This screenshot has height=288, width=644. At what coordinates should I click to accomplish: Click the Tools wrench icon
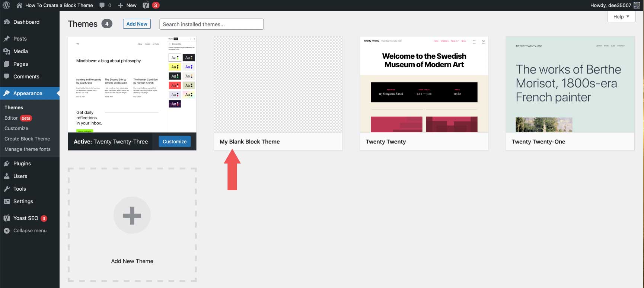click(7, 189)
